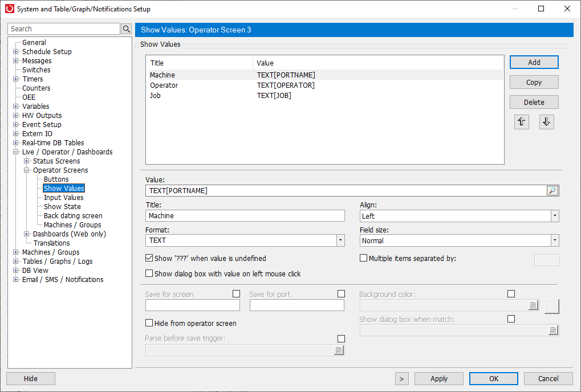
Task: Open editor for Show dialog box when match
Action: tap(553, 330)
